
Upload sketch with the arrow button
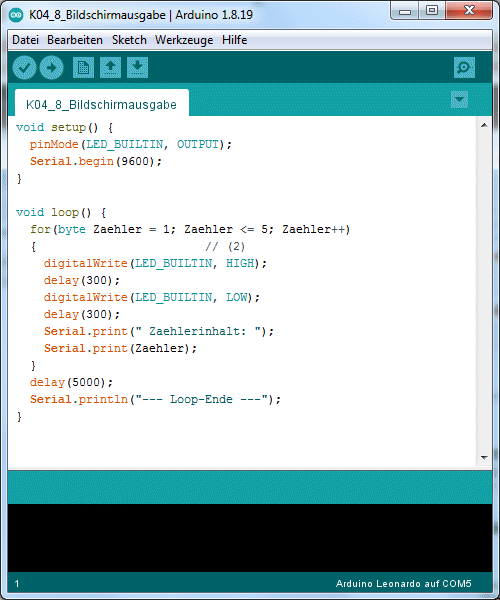pyautogui.click(x=51, y=68)
